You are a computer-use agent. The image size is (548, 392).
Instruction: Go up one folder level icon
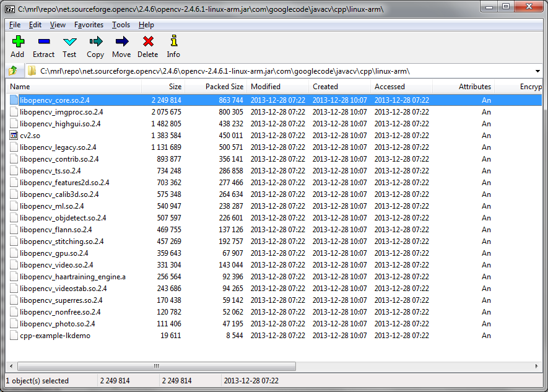[12, 71]
